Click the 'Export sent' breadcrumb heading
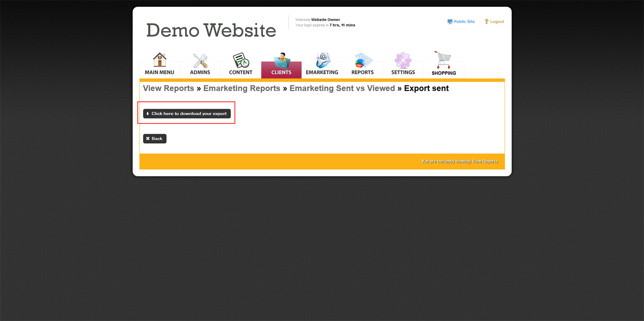The height and width of the screenshot is (321, 644). pyautogui.click(x=426, y=88)
